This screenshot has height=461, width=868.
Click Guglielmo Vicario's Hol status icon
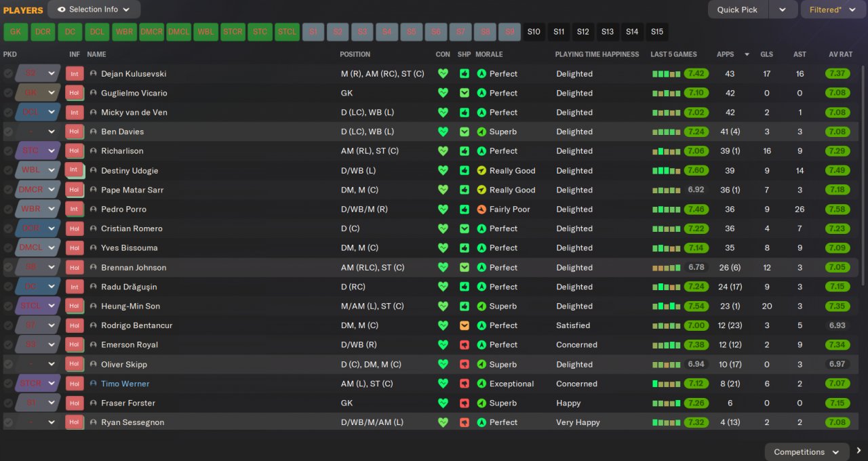[74, 93]
